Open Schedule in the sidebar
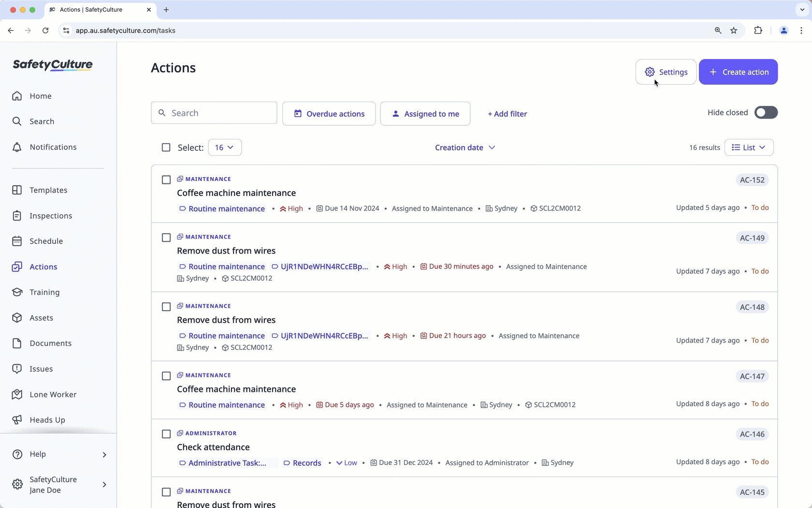This screenshot has width=812, height=508. [x=46, y=241]
